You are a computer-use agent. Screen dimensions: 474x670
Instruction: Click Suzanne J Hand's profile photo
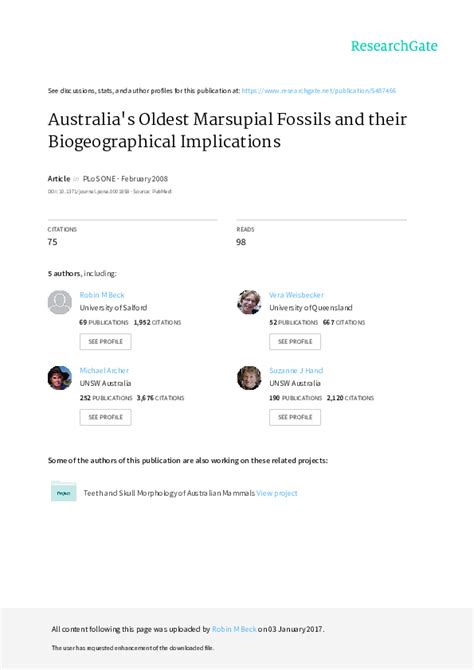coord(249,378)
